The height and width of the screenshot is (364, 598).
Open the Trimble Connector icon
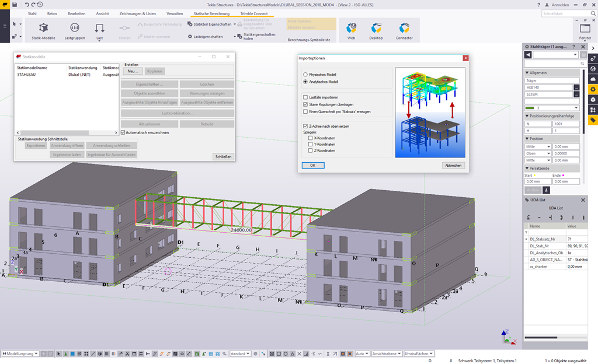(x=403, y=29)
